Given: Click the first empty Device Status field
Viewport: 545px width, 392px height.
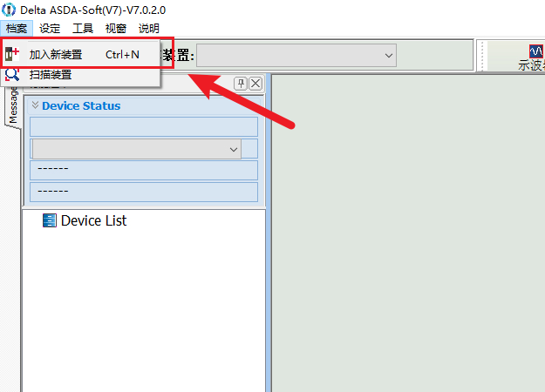Looking at the screenshot, I should click(144, 127).
